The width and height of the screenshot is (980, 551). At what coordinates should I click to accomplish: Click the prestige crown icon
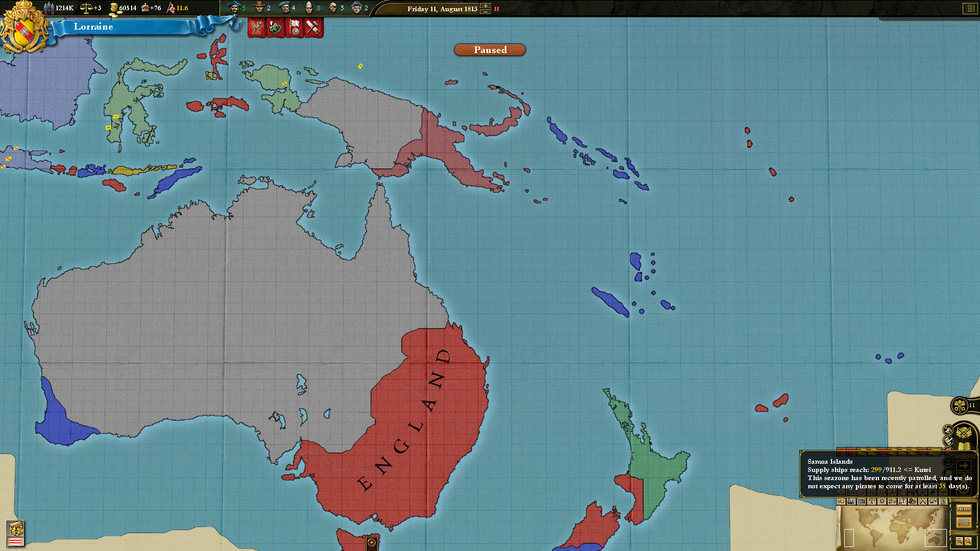[x=145, y=8]
